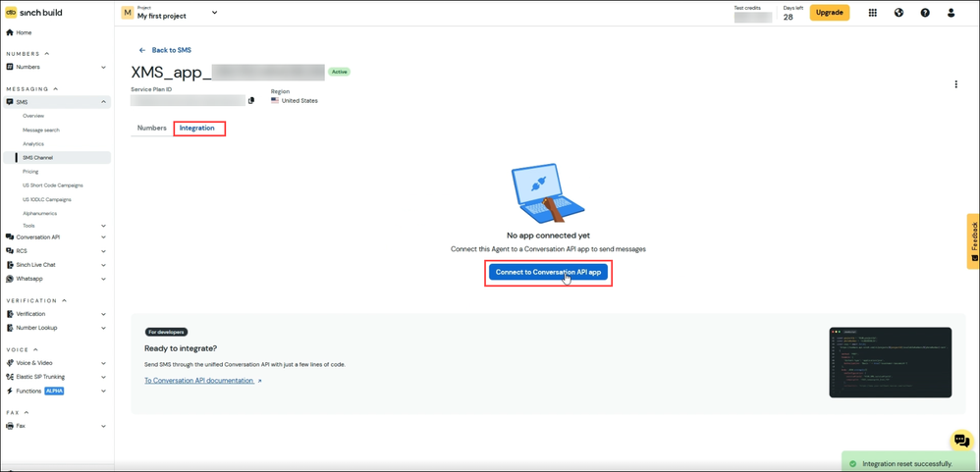The width and height of the screenshot is (980, 472).
Task: Collapse the MESSAGING section header
Action: click(32, 88)
